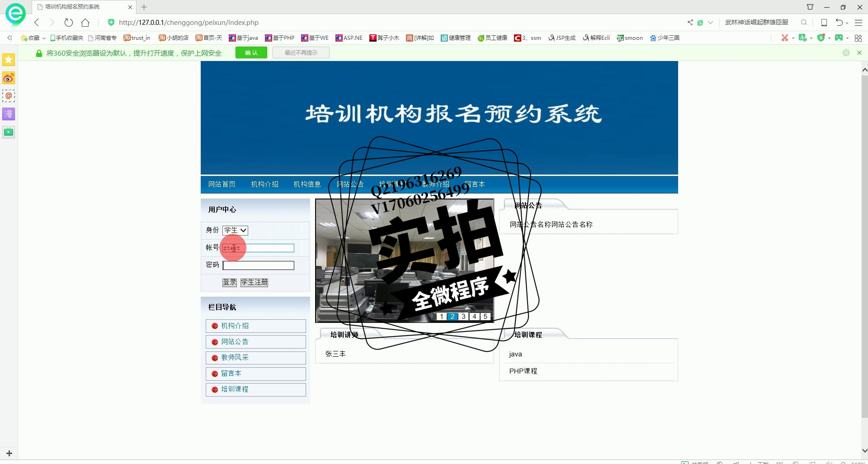This screenshot has height=464, width=868.
Task: Expand the screenshot tool dropdown arrow
Action: [x=793, y=38]
